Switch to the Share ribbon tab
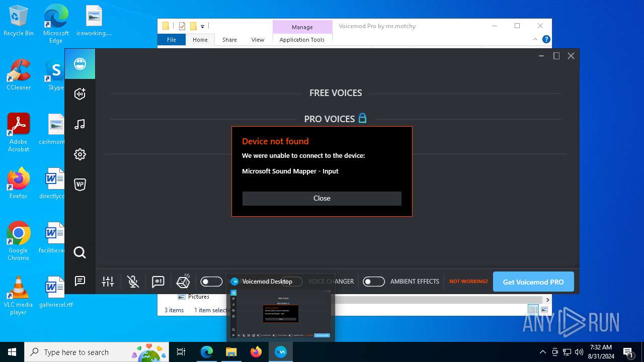This screenshot has width=644, height=362. (x=229, y=40)
